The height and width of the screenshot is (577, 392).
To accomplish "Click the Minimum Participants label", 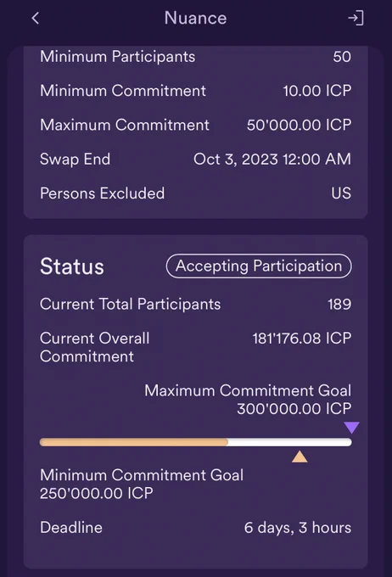I will (117, 57).
